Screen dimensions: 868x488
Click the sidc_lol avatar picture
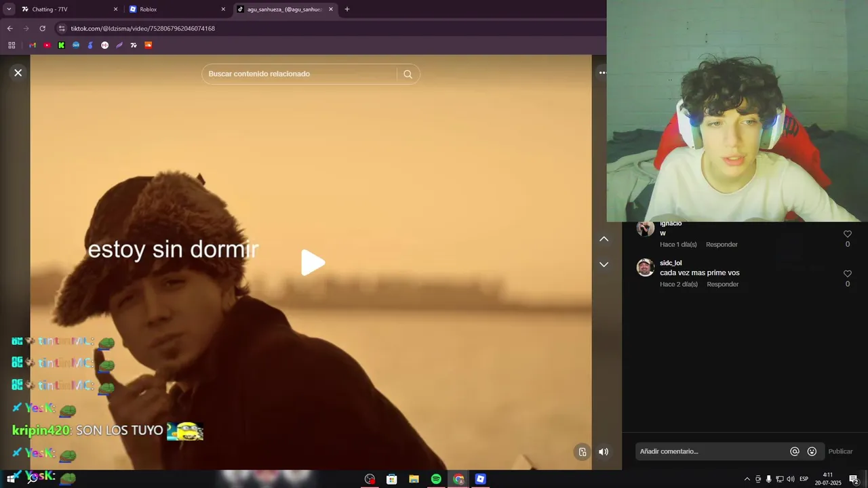645,268
